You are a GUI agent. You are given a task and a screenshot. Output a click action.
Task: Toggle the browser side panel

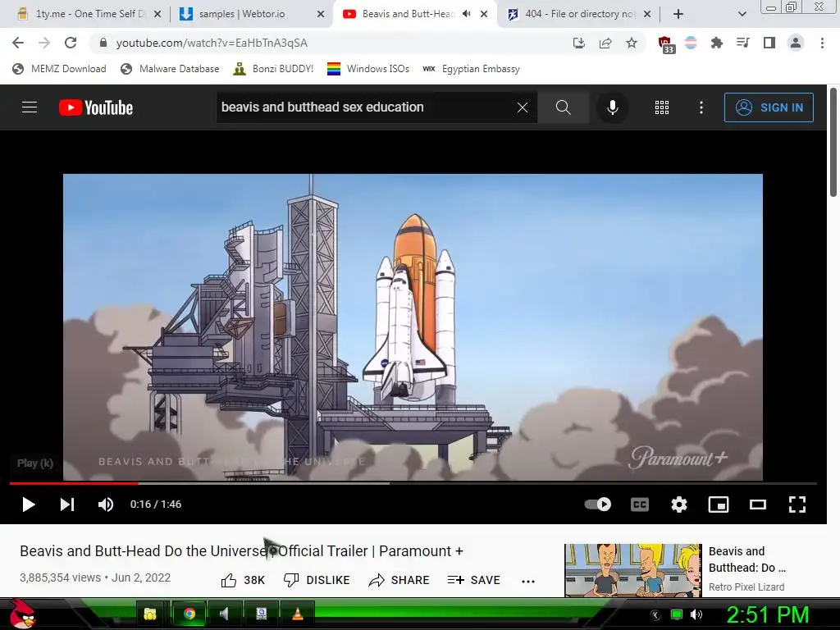pos(769,43)
